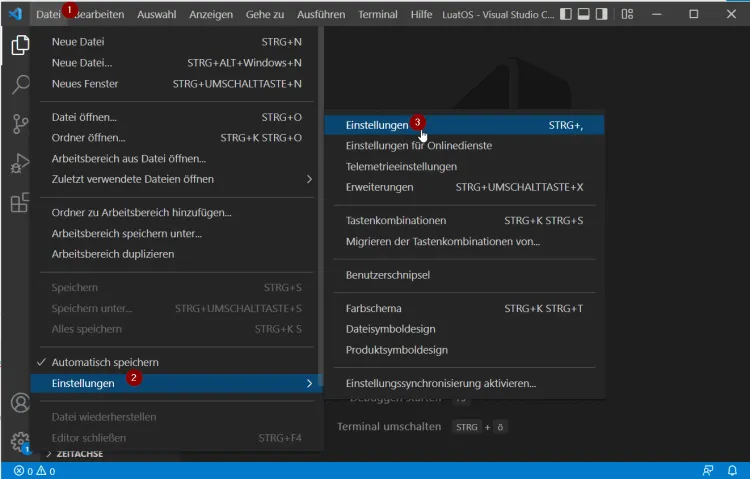The image size is (750, 479).
Task: Choose Ordner zu Arbeitsbereich hinzufügen...
Action: coord(176,212)
